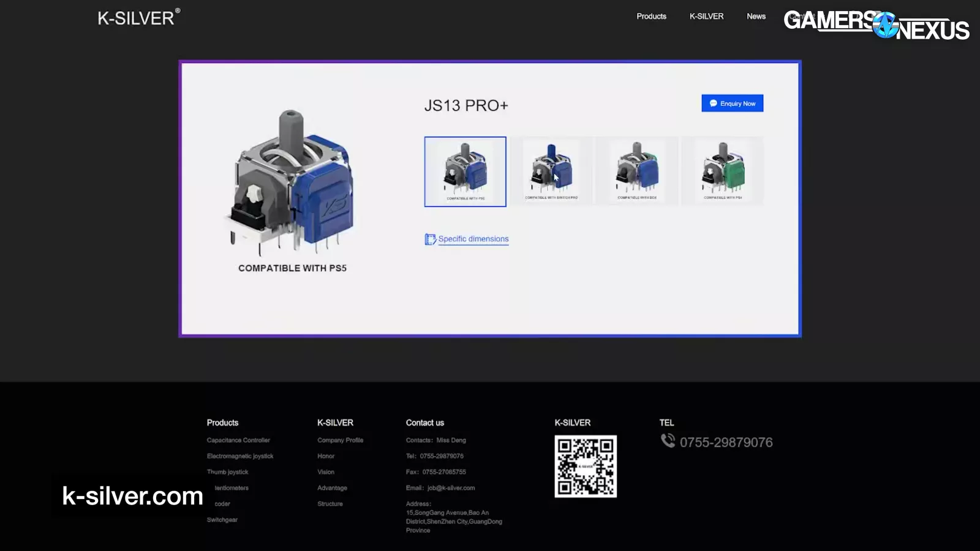Open the K-SILVER item in top navigation

(x=706, y=17)
